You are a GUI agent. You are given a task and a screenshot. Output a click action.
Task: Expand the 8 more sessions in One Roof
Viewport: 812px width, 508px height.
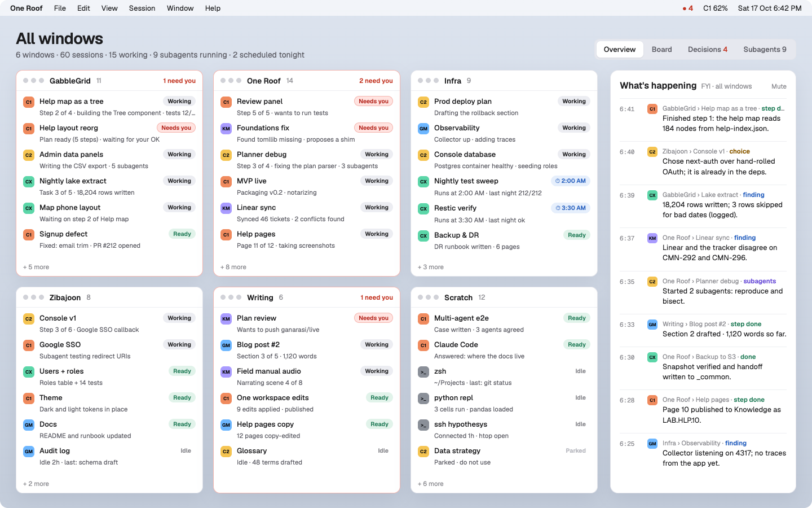pyautogui.click(x=233, y=267)
